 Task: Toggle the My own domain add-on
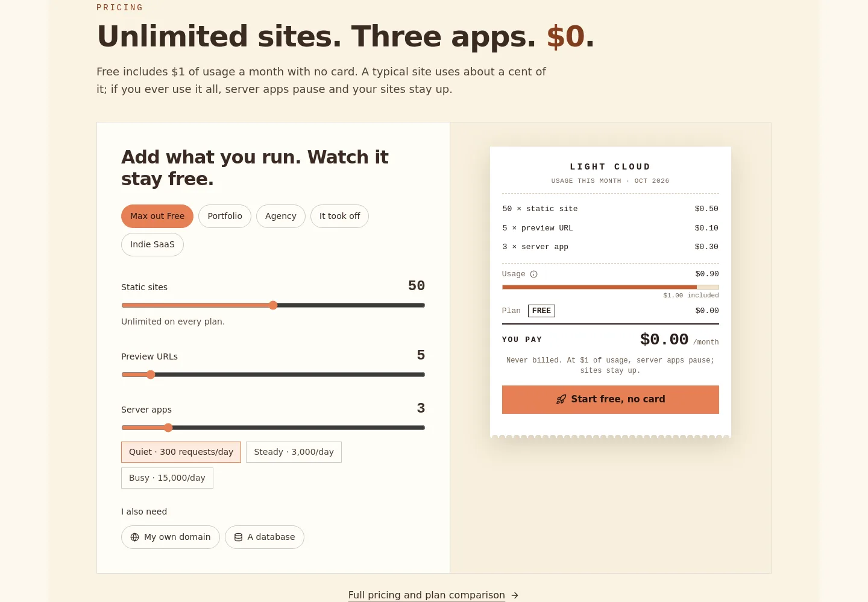click(x=171, y=537)
